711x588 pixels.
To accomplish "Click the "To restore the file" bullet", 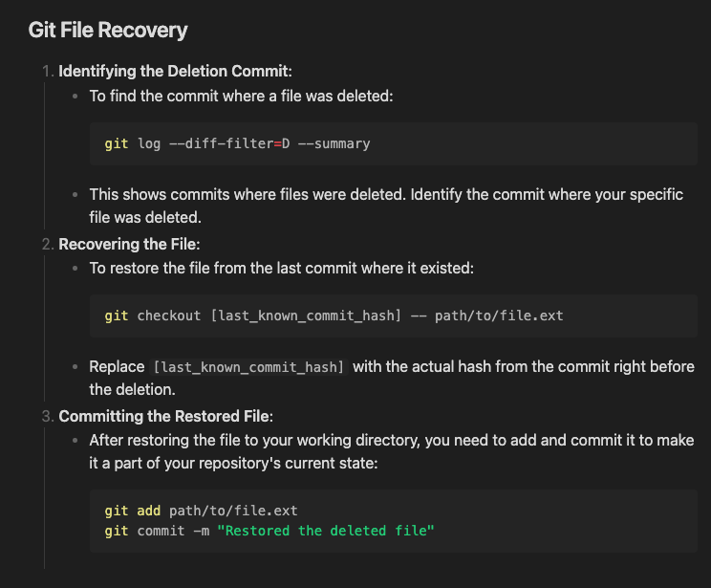I will click(281, 268).
